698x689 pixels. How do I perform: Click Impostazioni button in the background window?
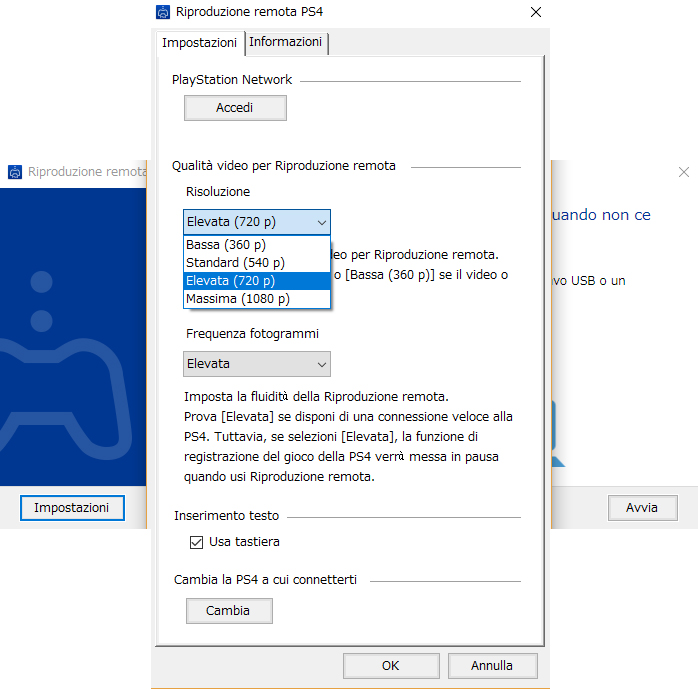pyautogui.click(x=72, y=508)
